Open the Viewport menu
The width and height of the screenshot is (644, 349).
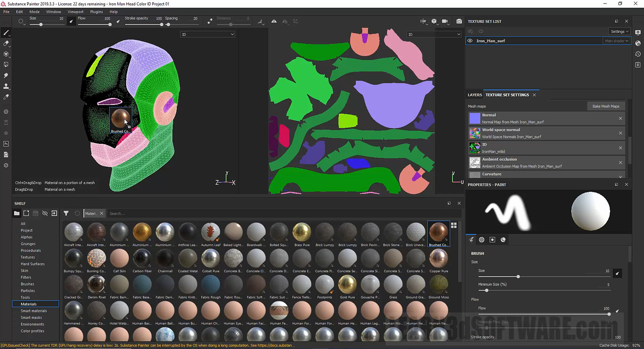pyautogui.click(x=76, y=12)
